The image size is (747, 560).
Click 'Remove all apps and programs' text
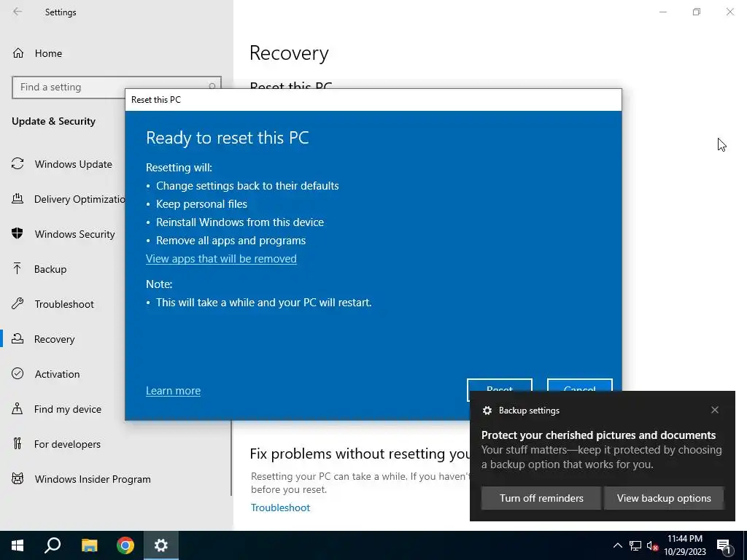coord(231,241)
